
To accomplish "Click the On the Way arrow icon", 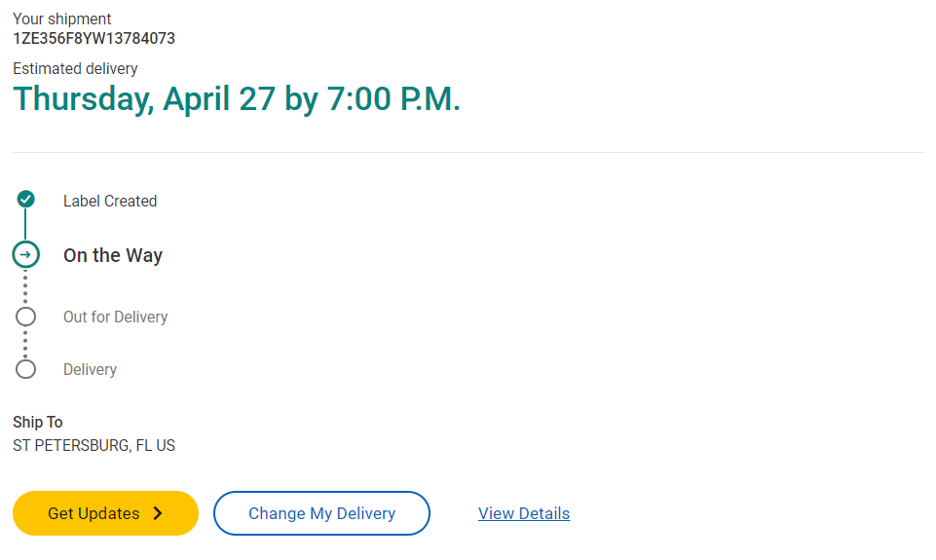I will pyautogui.click(x=26, y=254).
